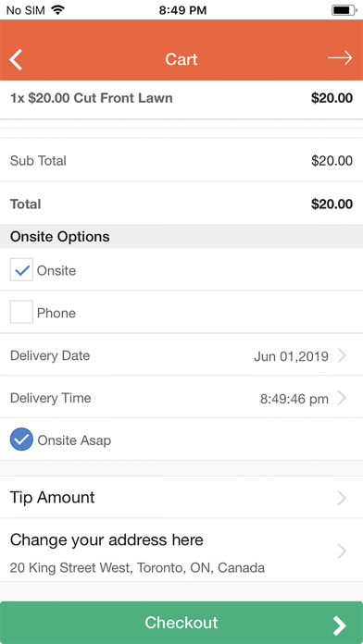Select the 8:49:46 pm delivery time value
This screenshot has width=363, height=644.
(294, 399)
